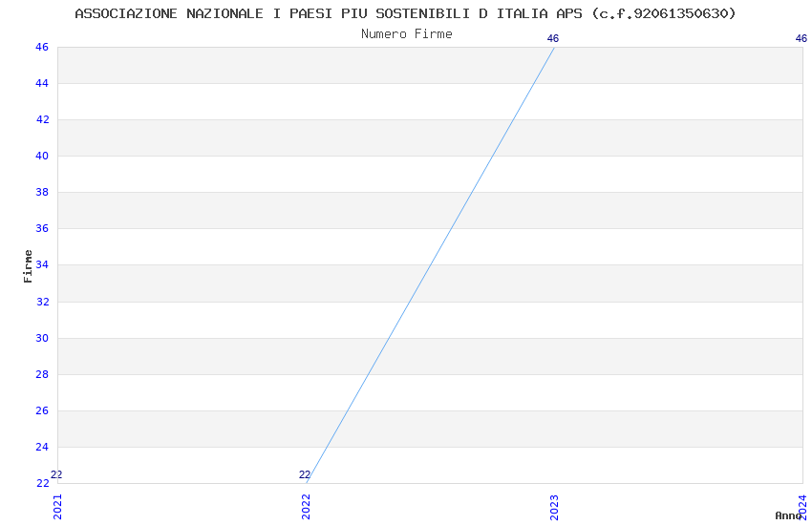The width and height of the screenshot is (812, 525).
Task: Click the 2023 year axis label
Action: tap(554, 507)
